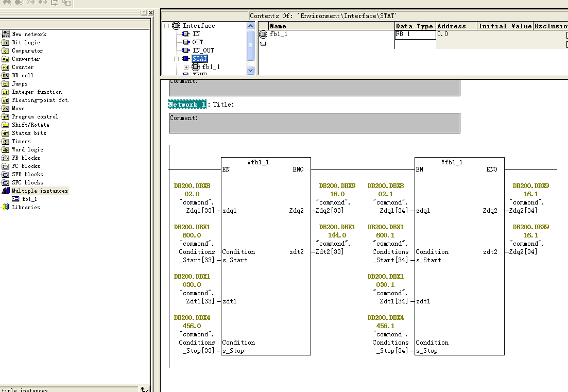Viewport: 568px width, 392px height.
Task: Click the Address column header
Action: click(x=456, y=26)
